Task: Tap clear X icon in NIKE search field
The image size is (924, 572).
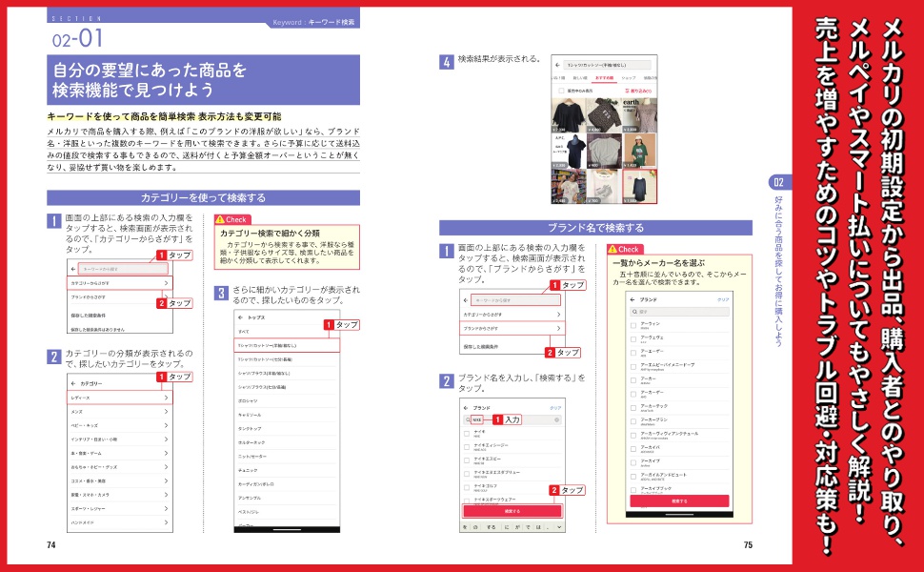Action: (x=556, y=419)
